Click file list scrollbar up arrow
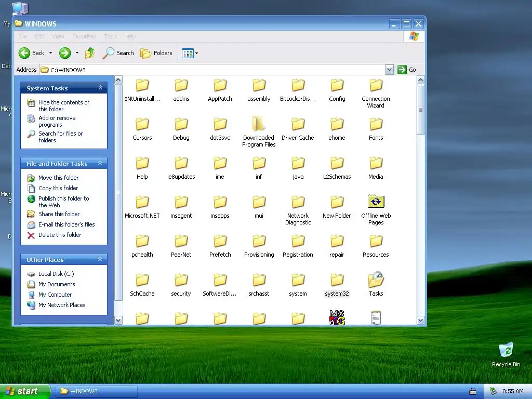This screenshot has width=532, height=399. [420, 80]
